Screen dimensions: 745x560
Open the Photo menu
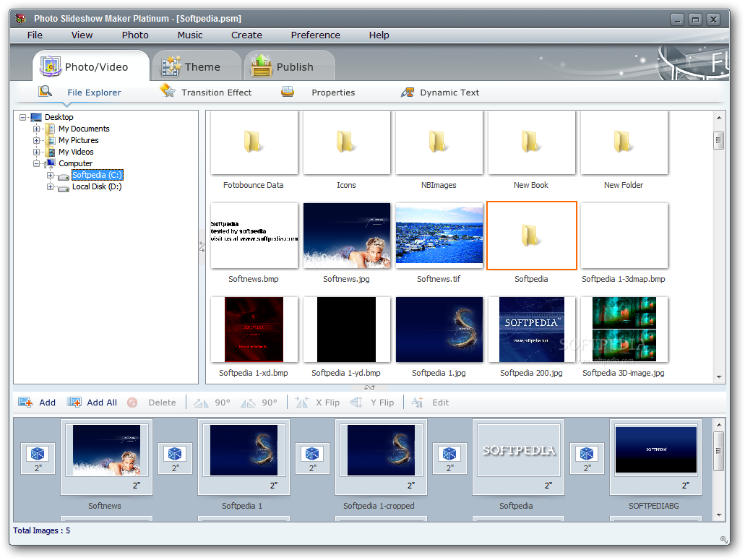135,35
